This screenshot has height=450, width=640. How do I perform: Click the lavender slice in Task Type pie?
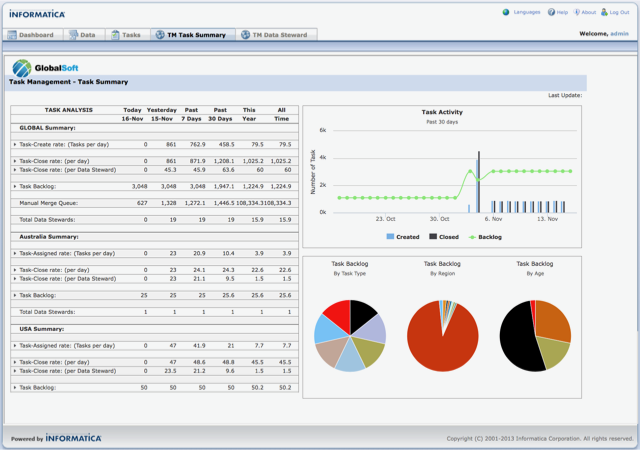[371, 331]
